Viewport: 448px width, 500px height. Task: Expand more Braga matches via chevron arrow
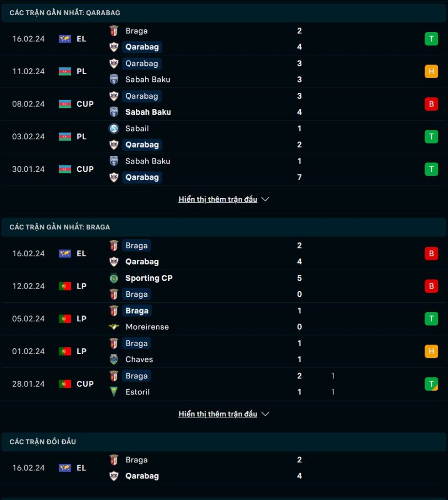[x=265, y=414]
